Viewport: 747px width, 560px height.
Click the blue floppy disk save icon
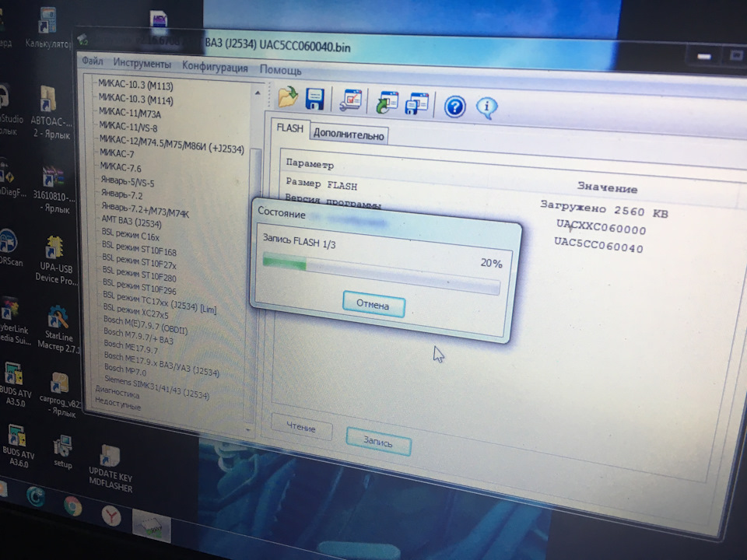(x=314, y=98)
